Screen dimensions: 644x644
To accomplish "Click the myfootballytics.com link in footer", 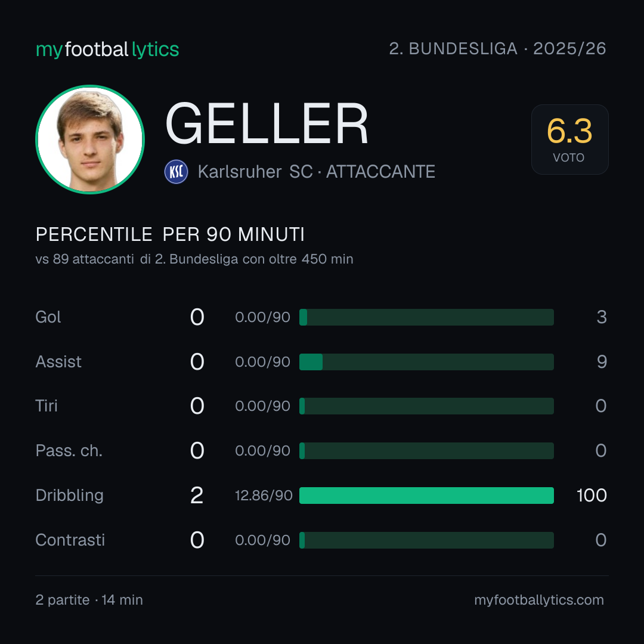I will [x=539, y=600].
